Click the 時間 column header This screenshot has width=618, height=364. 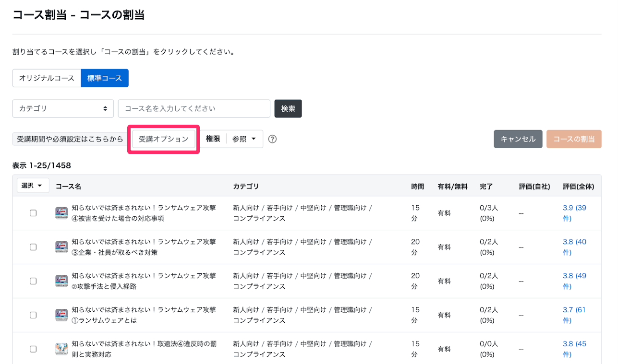418,186
